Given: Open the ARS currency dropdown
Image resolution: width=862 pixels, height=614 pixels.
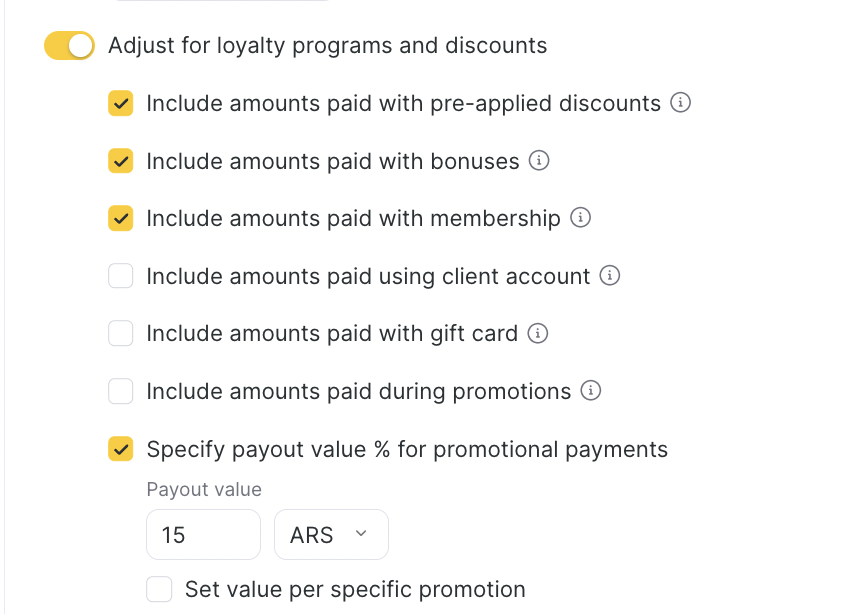Looking at the screenshot, I should [330, 535].
